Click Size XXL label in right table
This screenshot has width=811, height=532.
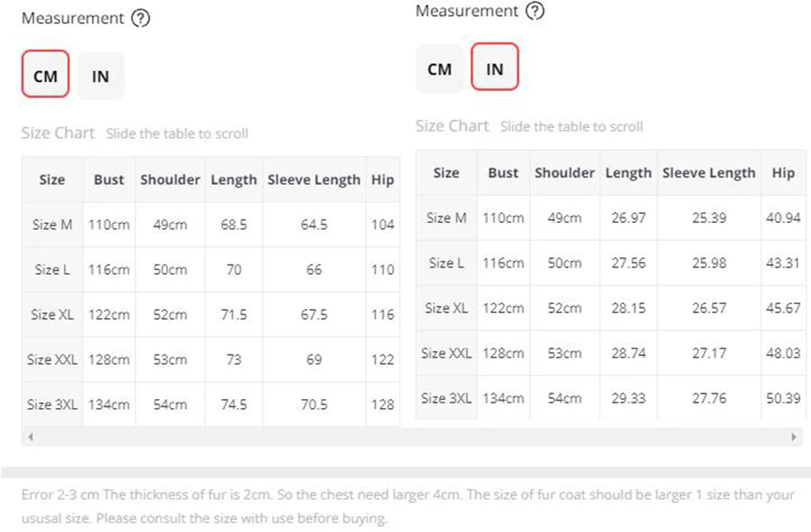point(445,353)
